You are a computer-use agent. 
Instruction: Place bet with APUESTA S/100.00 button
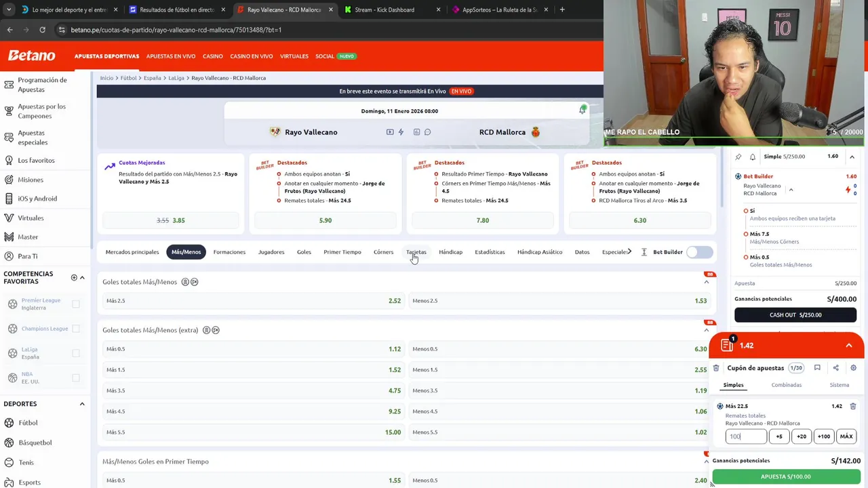pyautogui.click(x=786, y=477)
